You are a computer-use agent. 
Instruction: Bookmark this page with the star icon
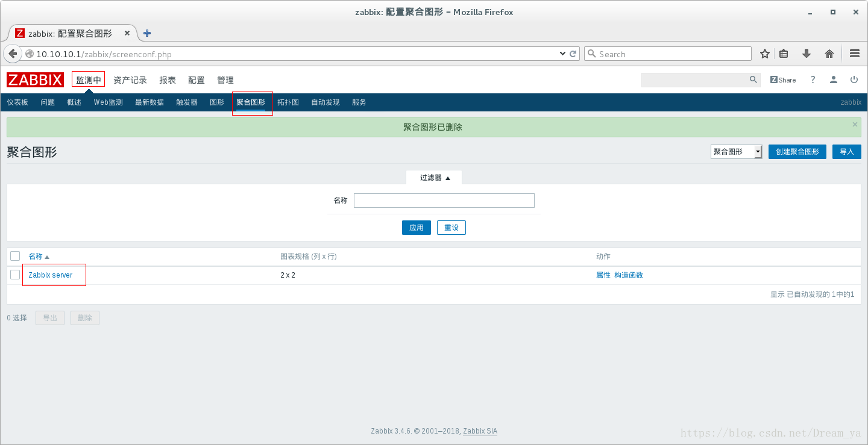(765, 54)
